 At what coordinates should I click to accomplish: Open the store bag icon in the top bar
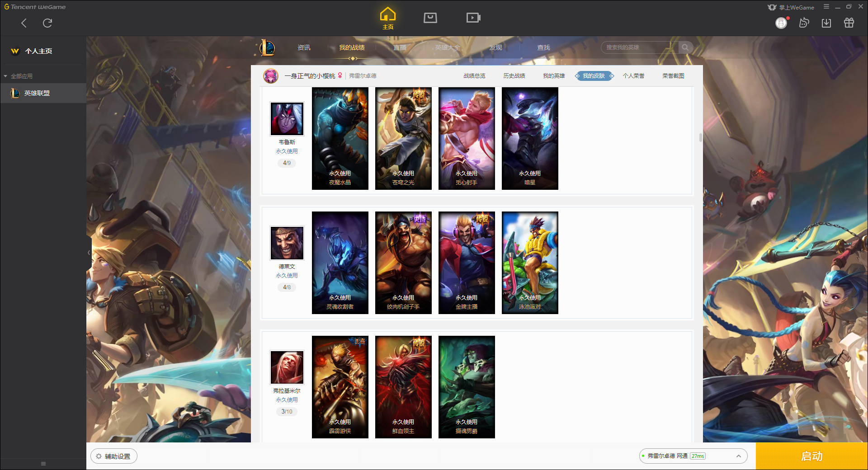[x=430, y=18]
